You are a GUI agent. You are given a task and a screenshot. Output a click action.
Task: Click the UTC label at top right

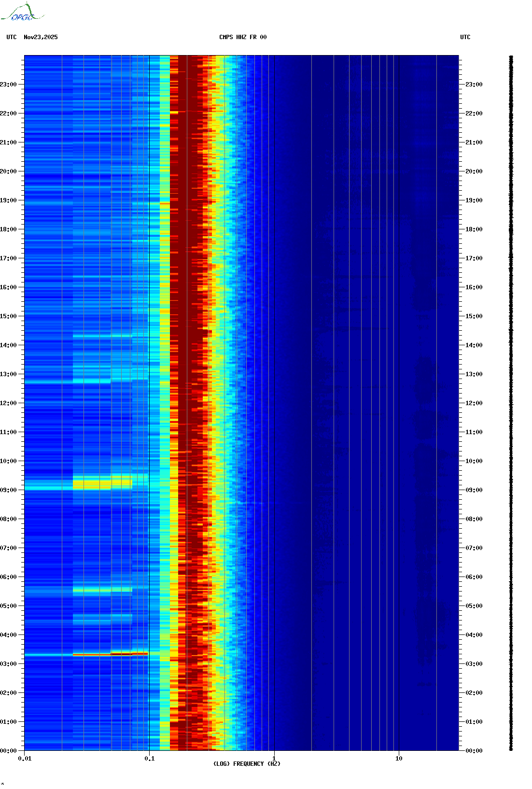click(x=465, y=37)
